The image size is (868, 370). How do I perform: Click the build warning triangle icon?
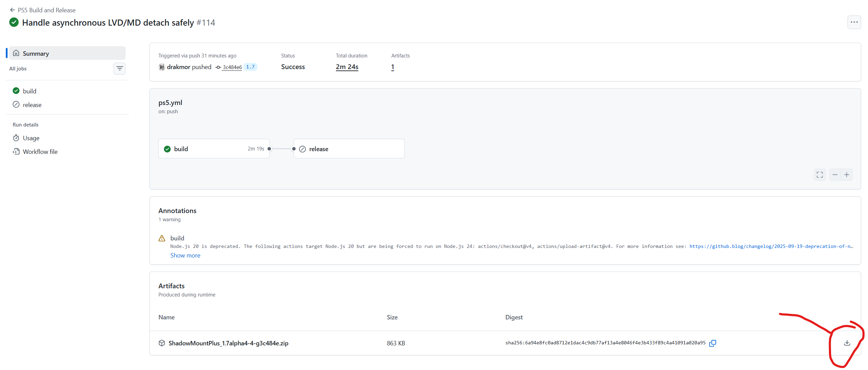pyautogui.click(x=162, y=238)
